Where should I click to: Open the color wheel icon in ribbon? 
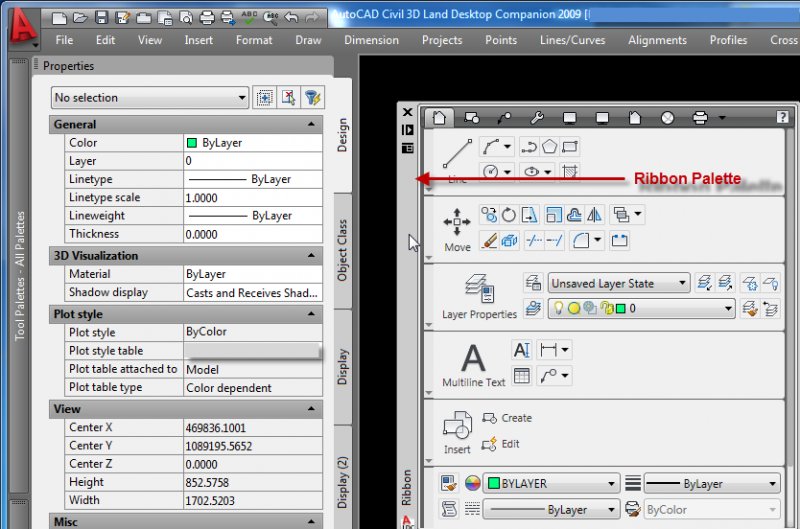coord(472,483)
